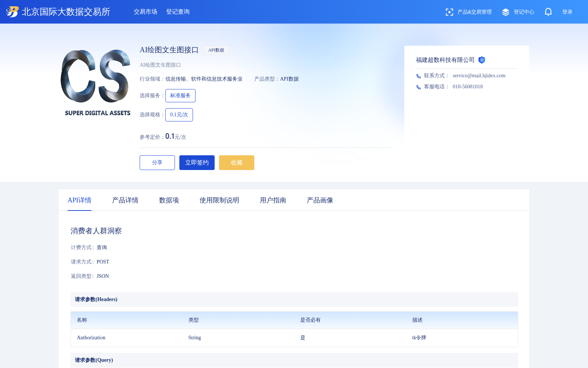Open the 登记查询 menu
This screenshot has width=588, height=368.
[178, 12]
